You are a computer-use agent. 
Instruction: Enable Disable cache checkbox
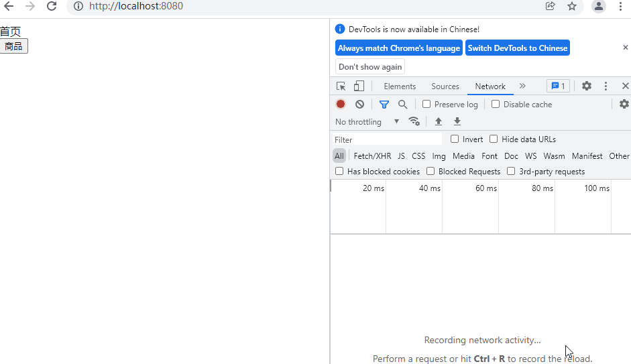click(x=496, y=104)
